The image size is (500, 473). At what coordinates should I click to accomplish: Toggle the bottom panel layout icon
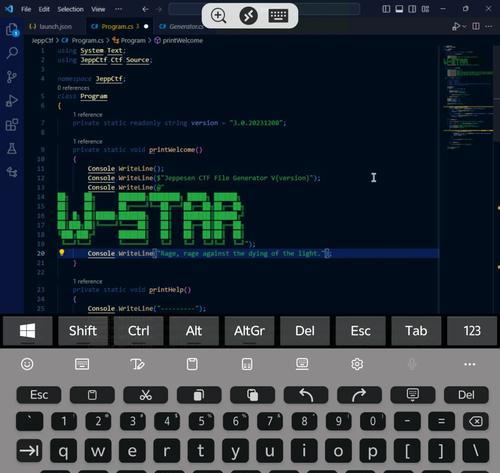(x=399, y=9)
